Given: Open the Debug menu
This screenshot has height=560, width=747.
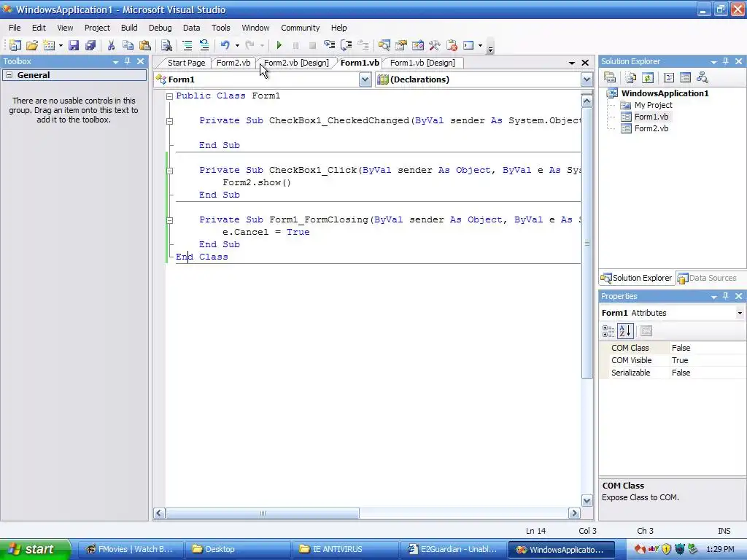Looking at the screenshot, I should click(x=160, y=28).
